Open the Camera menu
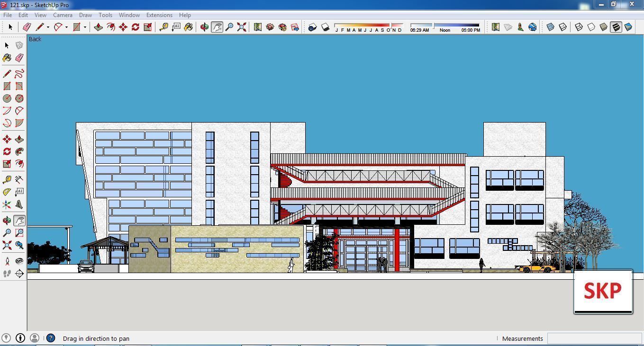 (x=63, y=15)
